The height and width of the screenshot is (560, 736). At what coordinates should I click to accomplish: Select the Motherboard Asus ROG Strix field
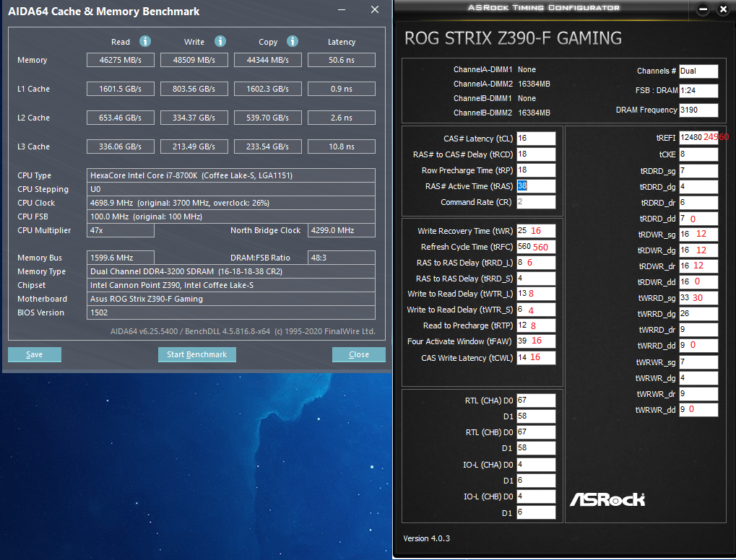pyautogui.click(x=231, y=299)
